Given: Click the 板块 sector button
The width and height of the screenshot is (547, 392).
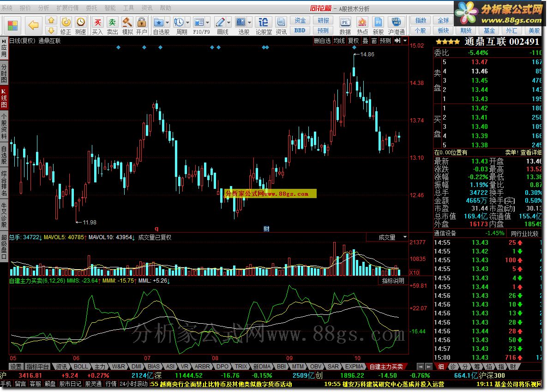Looking at the screenshot, I should click(x=443, y=30).
